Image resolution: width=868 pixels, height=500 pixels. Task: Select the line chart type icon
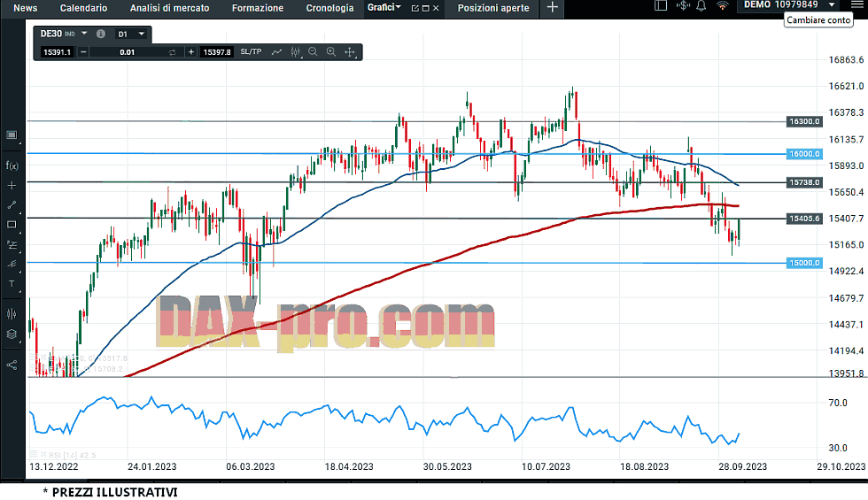[276, 52]
